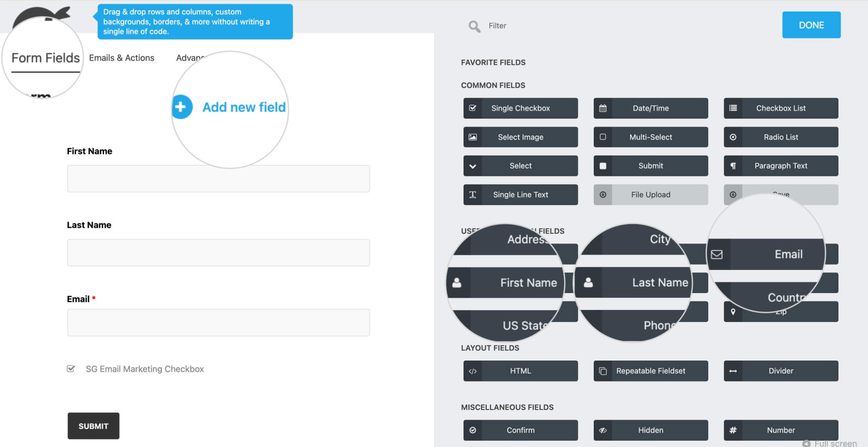Click the Add new field link

(x=244, y=107)
